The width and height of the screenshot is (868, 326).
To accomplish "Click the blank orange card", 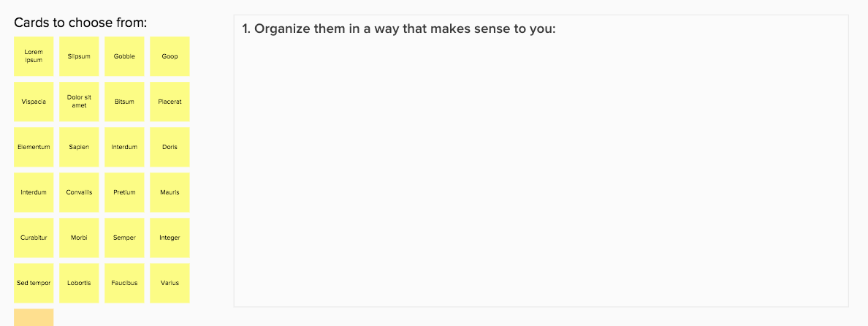I will click(34, 318).
